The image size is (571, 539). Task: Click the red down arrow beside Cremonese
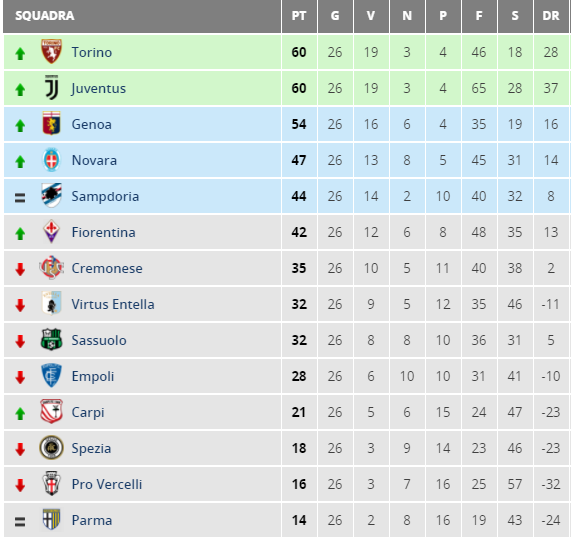click(20, 270)
